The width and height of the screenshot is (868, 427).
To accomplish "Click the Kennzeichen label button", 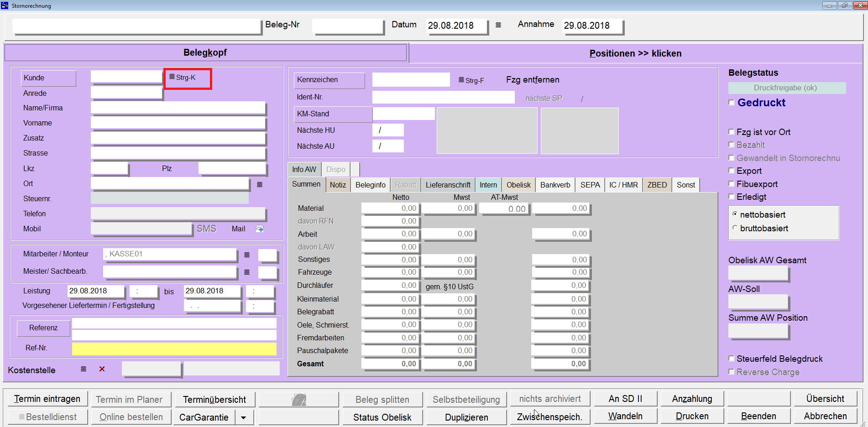I will click(329, 80).
